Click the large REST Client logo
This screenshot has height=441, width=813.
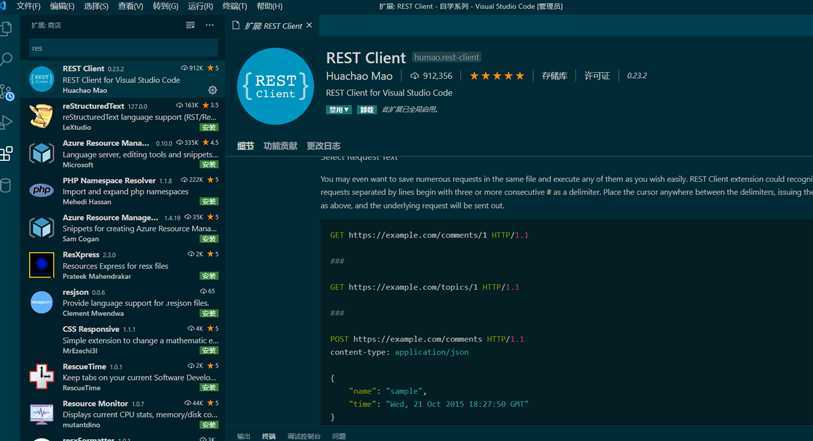[275, 86]
